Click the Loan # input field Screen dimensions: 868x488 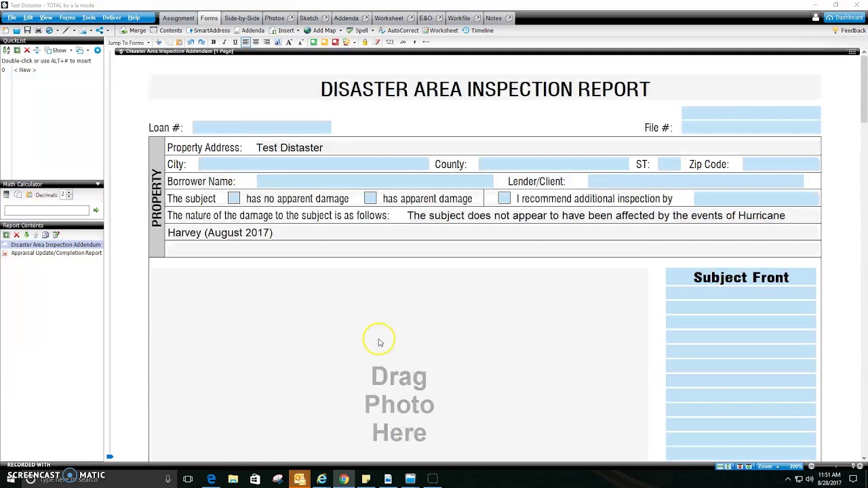point(262,127)
